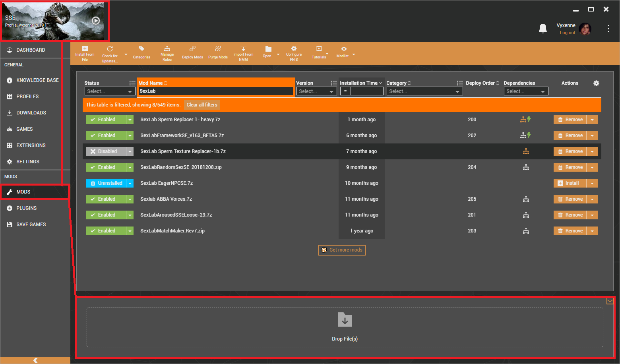Expand Remove dropdown arrow for SexLabMatchMaker.Rev7

592,230
